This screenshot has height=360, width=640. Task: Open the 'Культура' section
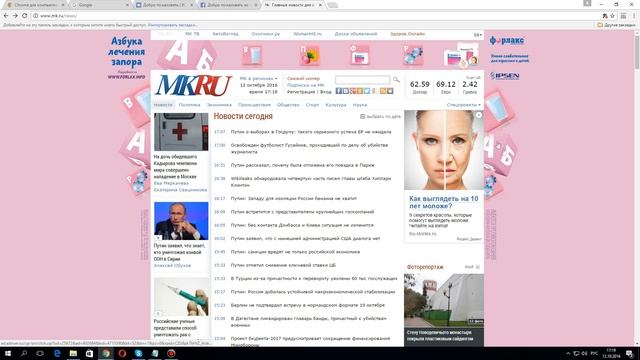coord(336,105)
